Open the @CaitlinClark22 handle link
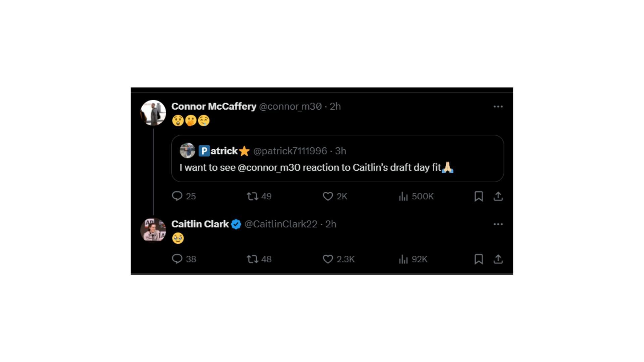The image size is (644, 362). click(x=281, y=224)
